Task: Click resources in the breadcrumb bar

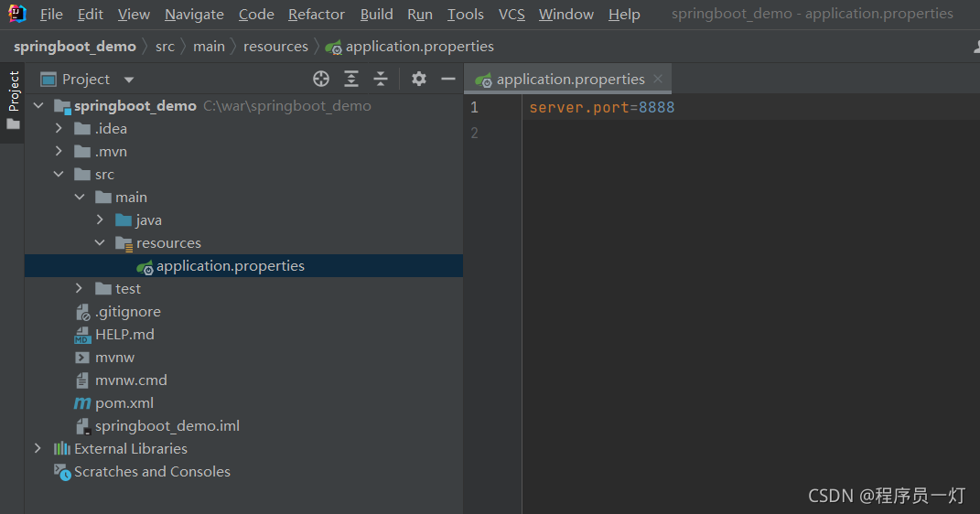Action: [275, 47]
